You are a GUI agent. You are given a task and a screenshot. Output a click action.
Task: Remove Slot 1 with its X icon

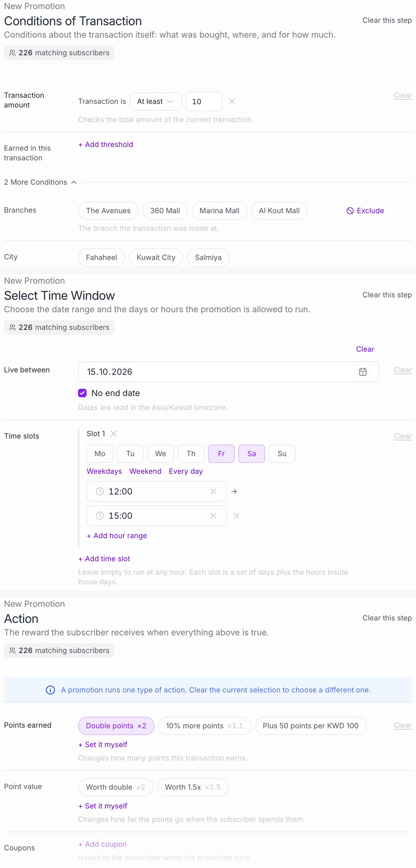(113, 433)
